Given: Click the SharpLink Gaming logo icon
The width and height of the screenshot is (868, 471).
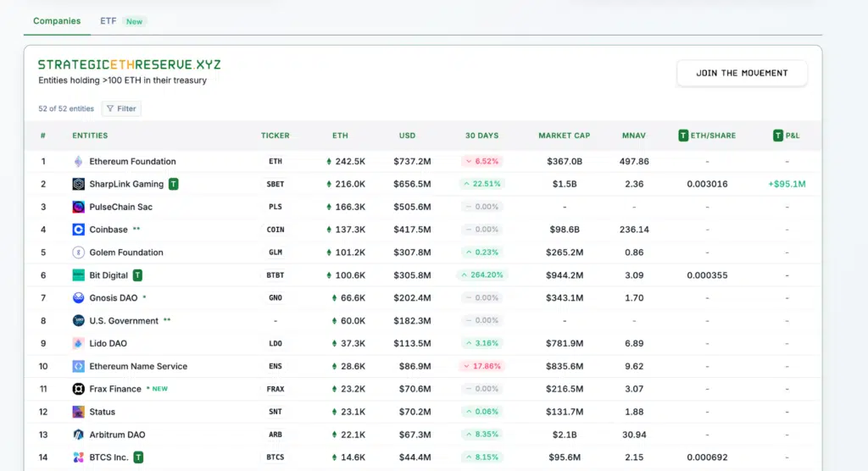Looking at the screenshot, I should pyautogui.click(x=79, y=184).
